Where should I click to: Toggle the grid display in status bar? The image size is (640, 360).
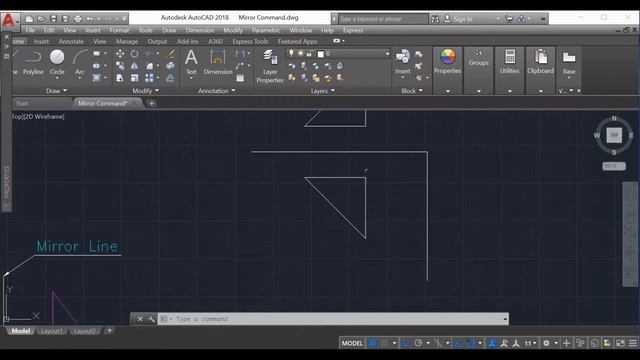373,343
